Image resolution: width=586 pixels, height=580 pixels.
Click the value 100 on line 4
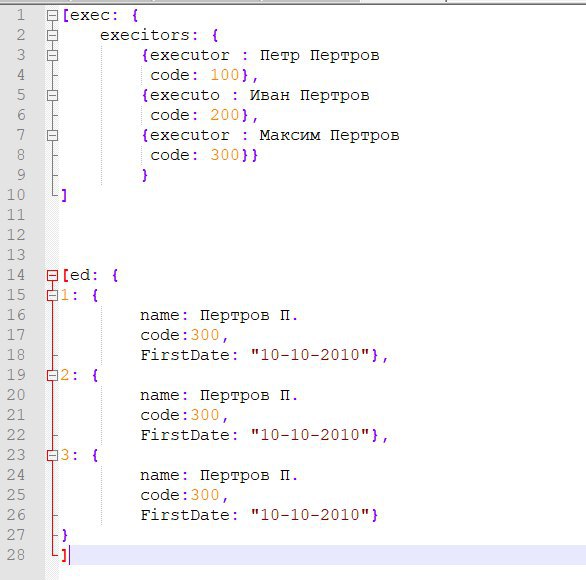(x=225, y=75)
